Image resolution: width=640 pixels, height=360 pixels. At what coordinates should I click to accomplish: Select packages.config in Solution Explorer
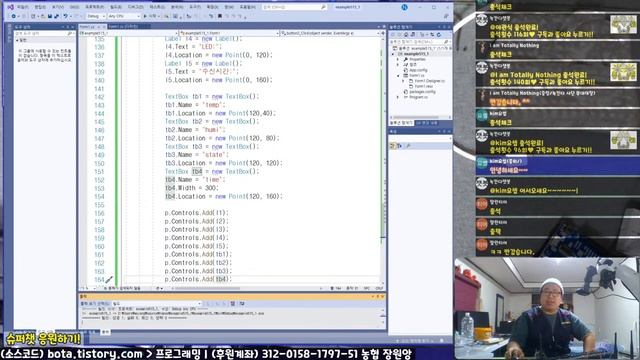point(422,92)
